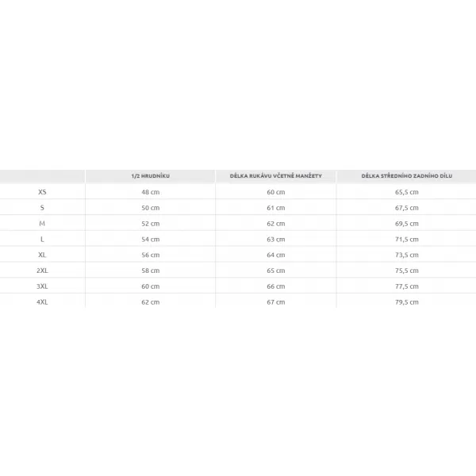Select the 52 cm chest cell

tap(150, 224)
